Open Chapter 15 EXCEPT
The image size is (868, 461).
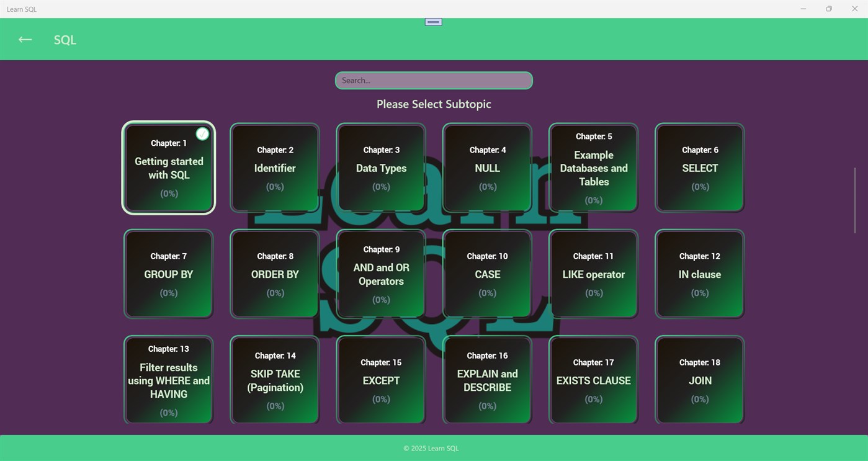[x=381, y=380]
